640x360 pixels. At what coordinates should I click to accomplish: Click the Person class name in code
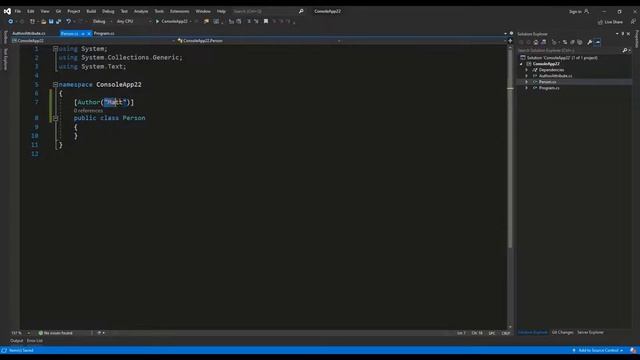click(134, 118)
